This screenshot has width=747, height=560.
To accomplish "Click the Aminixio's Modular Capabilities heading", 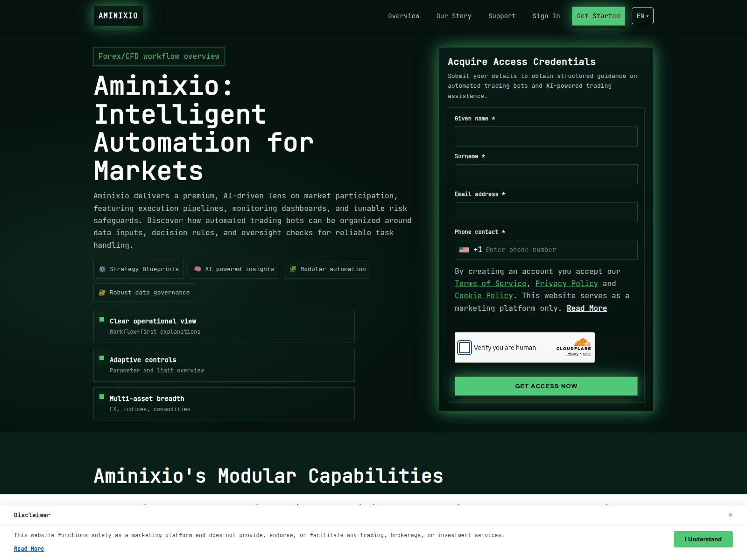I will click(268, 476).
